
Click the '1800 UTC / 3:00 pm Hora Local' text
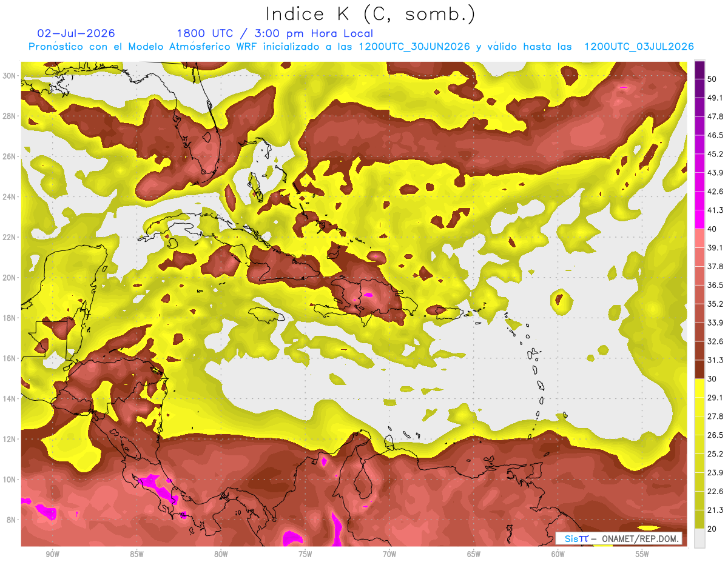click(x=275, y=33)
